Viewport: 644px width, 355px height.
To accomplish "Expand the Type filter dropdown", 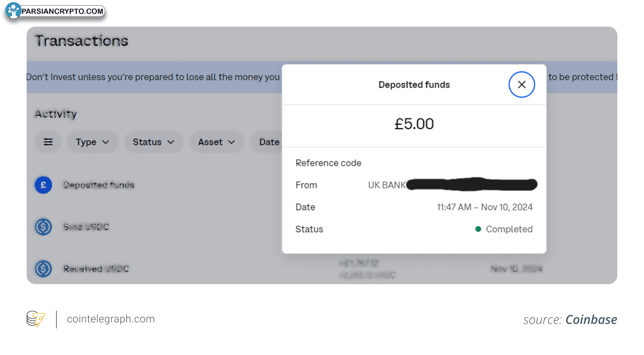I will (93, 142).
